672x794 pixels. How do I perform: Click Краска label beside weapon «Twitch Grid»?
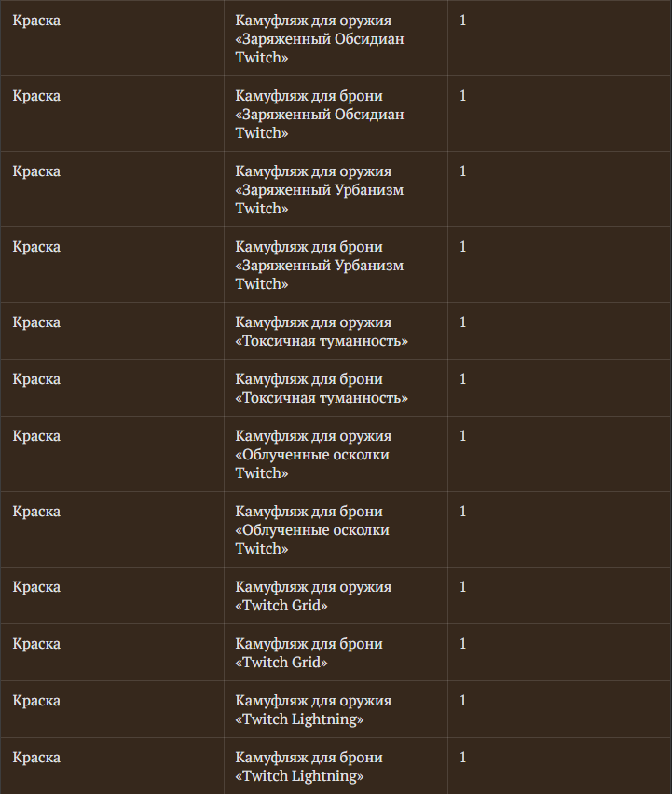(36, 587)
